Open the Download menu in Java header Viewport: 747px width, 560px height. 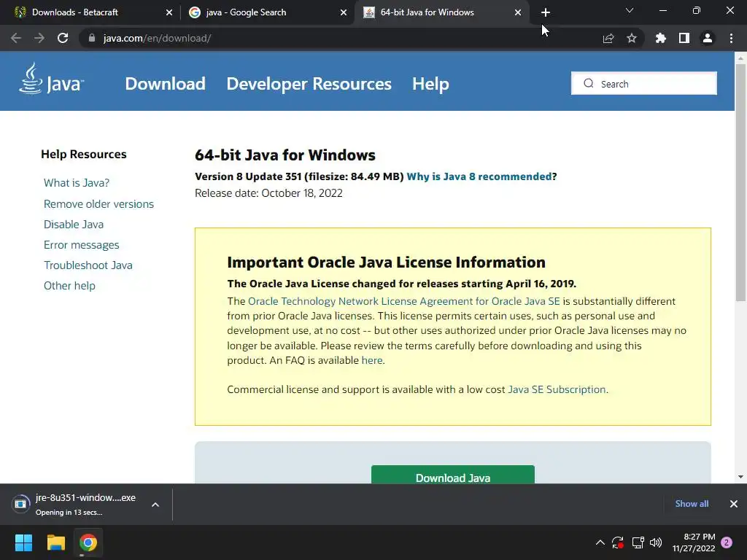tap(166, 84)
